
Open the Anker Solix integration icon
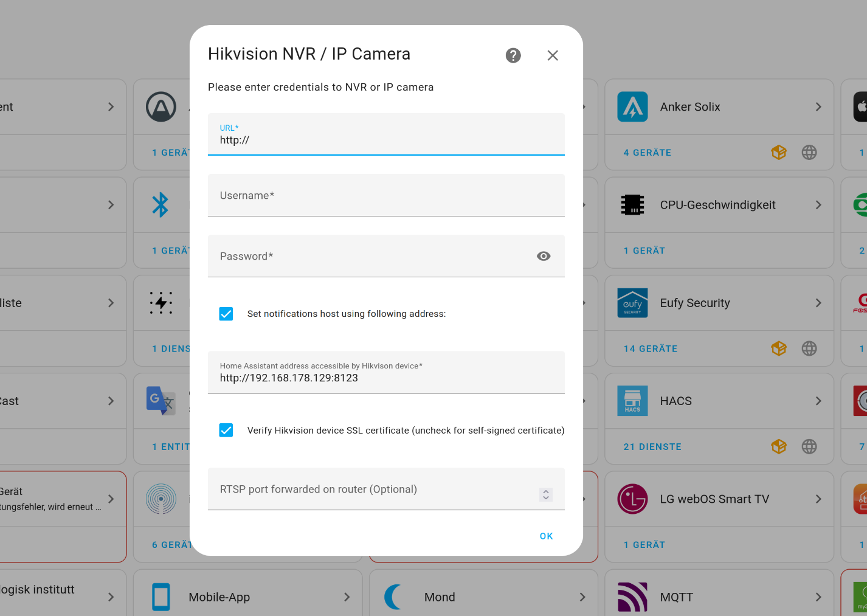[x=632, y=107]
